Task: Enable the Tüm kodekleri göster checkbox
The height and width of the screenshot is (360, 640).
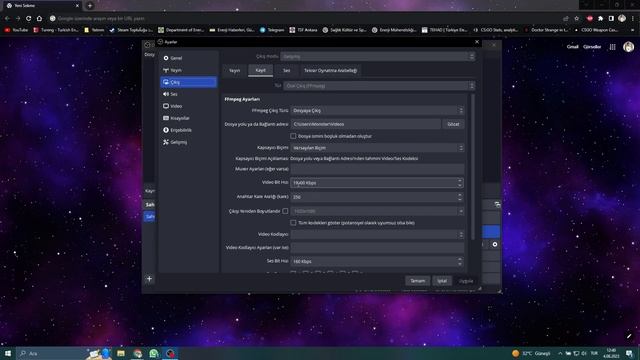Action: 293,223
